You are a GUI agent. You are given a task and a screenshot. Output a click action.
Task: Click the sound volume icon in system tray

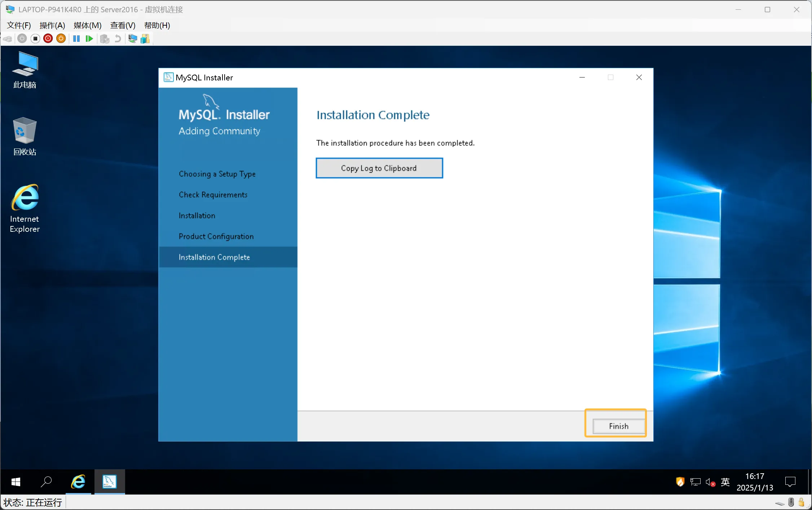[x=709, y=482]
